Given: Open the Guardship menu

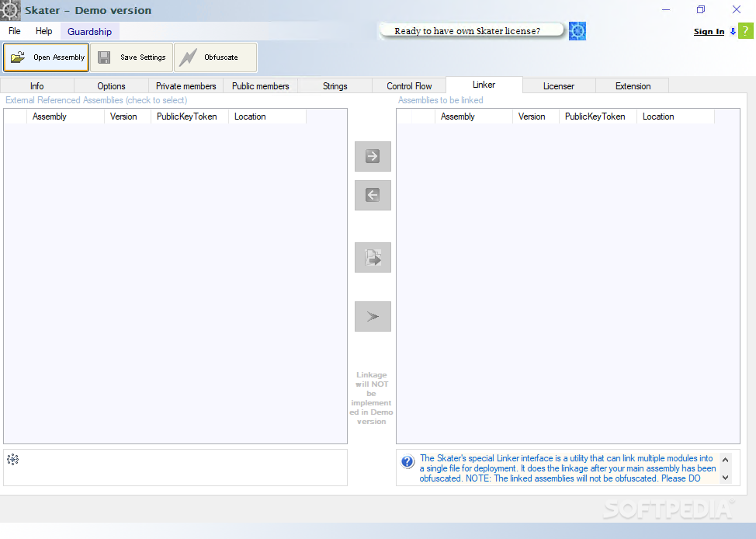Looking at the screenshot, I should (x=90, y=32).
